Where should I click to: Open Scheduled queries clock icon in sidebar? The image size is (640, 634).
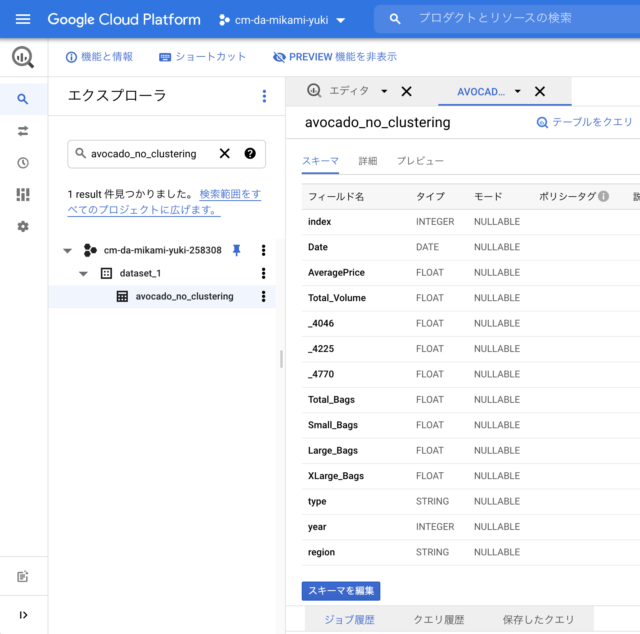[x=23, y=163]
